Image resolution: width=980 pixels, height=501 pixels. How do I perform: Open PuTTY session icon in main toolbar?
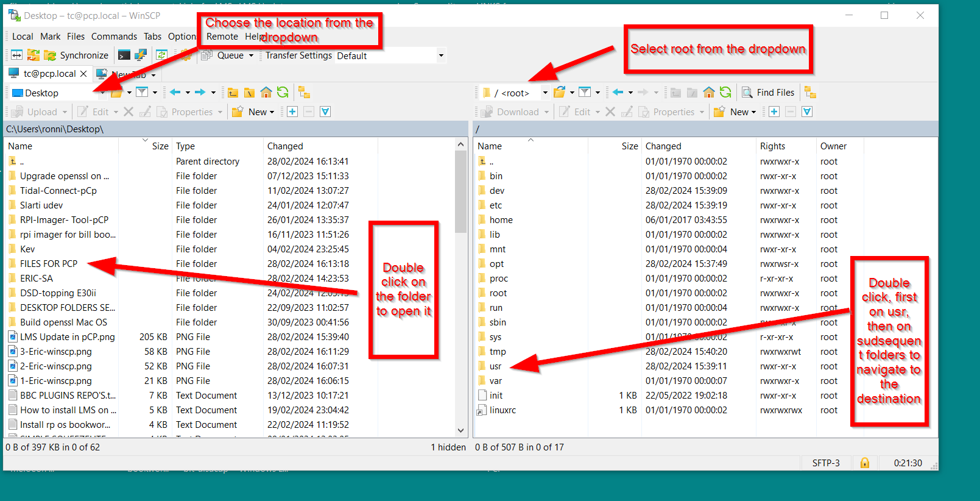tap(141, 55)
